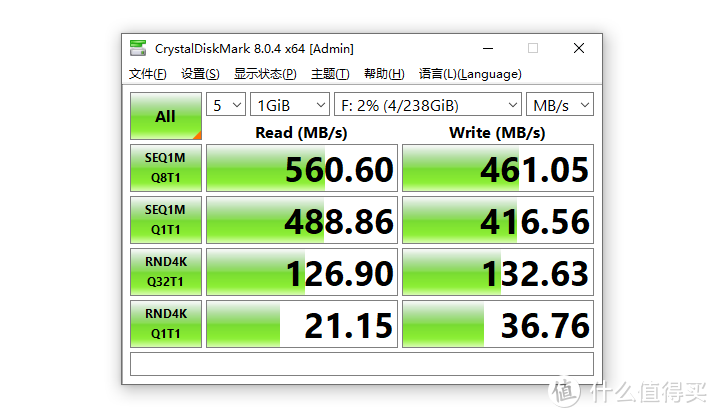Click the 126.90 read result
The height and width of the screenshot is (418, 718).
click(302, 272)
